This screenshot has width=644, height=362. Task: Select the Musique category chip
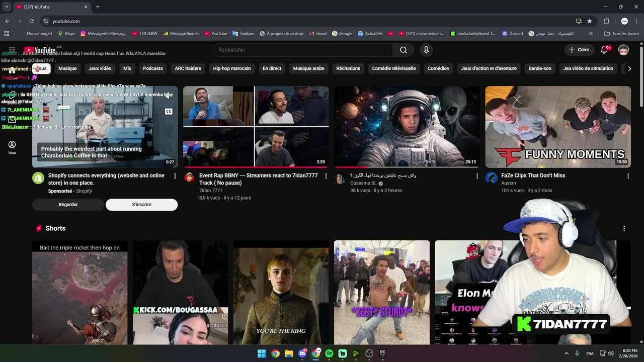point(67,68)
